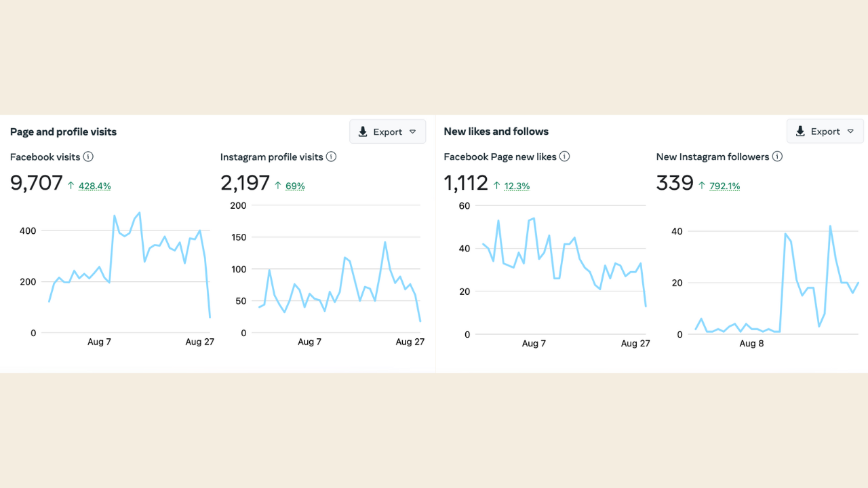Viewport: 868px width, 488px height.
Task: Click info icon beside Facebook Page new likes
Action: 564,157
